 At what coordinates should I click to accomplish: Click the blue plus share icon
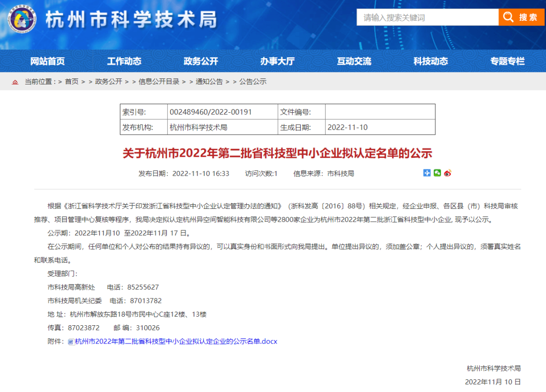427,173
